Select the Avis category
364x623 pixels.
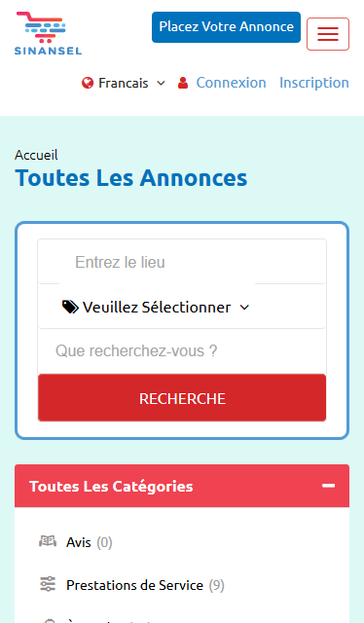pyautogui.click(x=79, y=542)
